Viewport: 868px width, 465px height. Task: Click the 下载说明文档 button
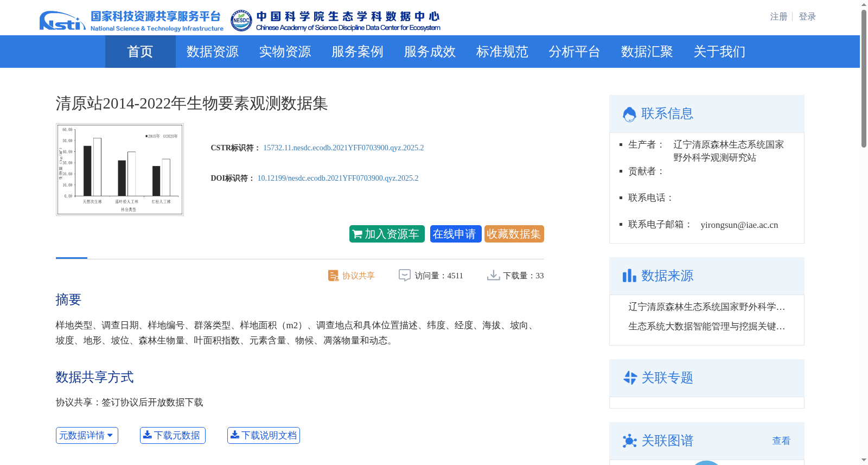click(263, 435)
